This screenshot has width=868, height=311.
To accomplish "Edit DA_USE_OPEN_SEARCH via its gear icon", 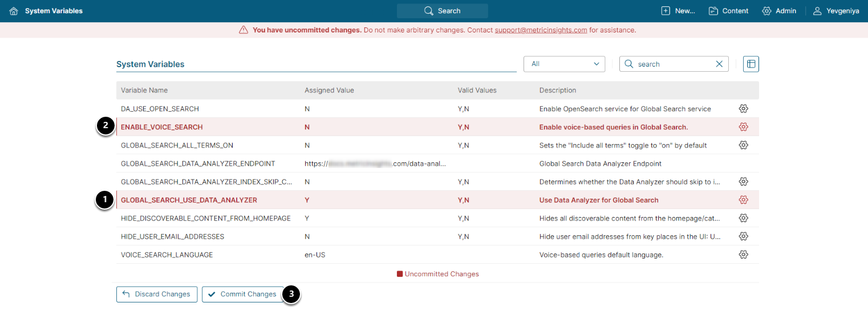I will [743, 109].
